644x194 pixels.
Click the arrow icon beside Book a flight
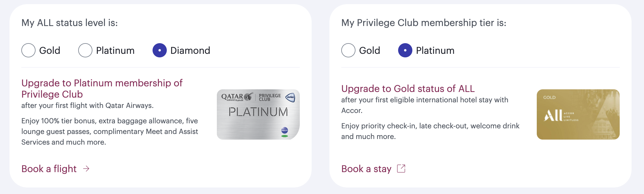(86, 169)
